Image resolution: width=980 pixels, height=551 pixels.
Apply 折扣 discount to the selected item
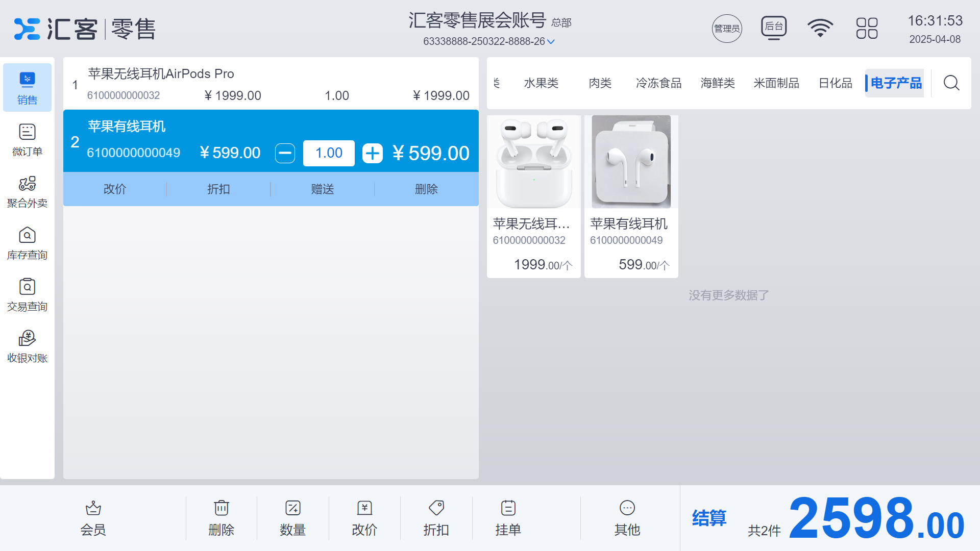[x=219, y=189]
